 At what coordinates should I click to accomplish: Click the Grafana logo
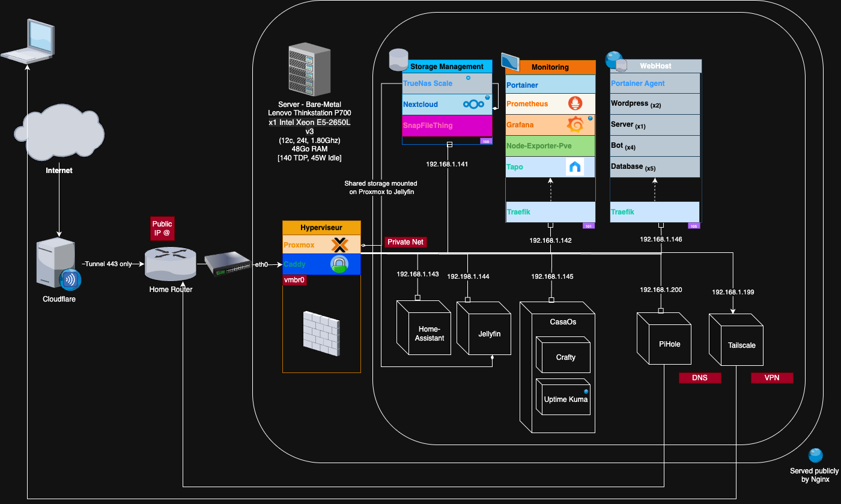coord(575,125)
